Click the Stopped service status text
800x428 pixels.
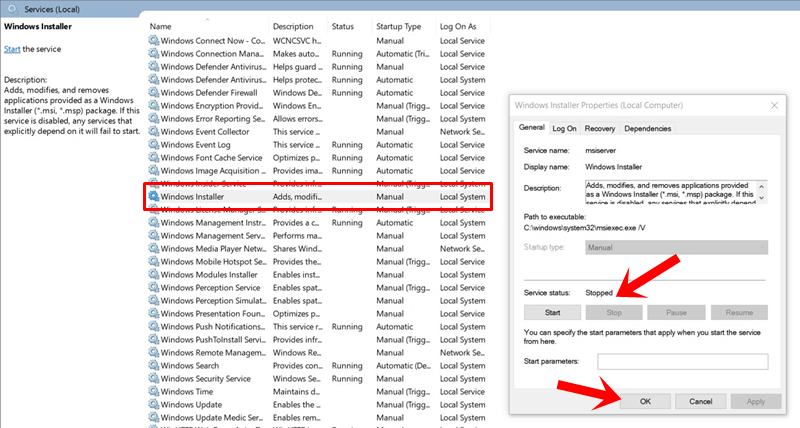[x=598, y=293]
